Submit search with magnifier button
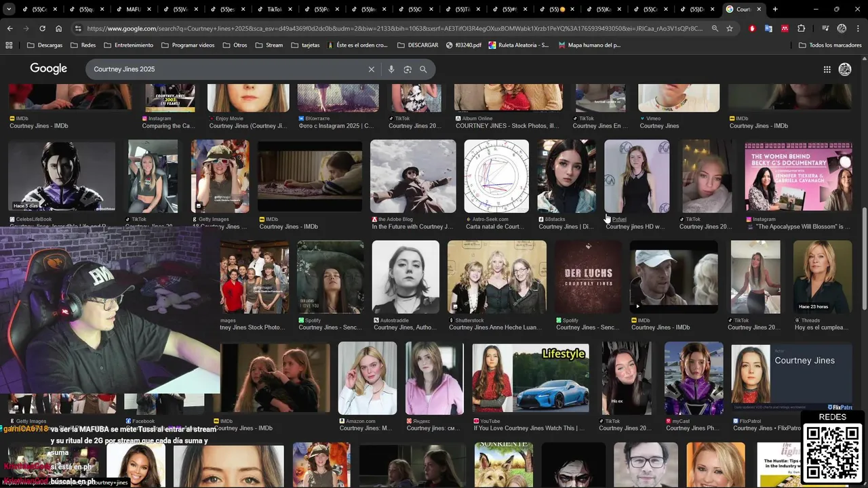 click(x=423, y=69)
